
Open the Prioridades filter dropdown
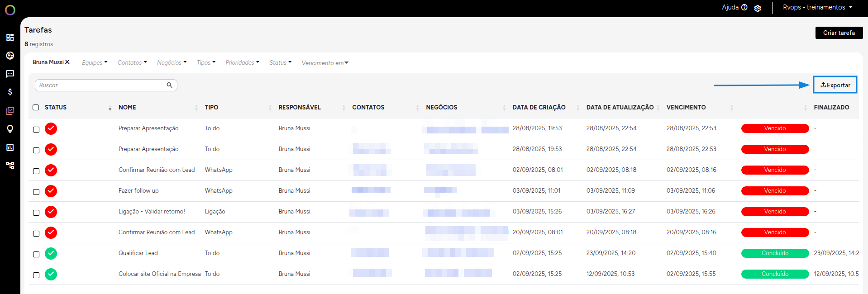point(242,62)
